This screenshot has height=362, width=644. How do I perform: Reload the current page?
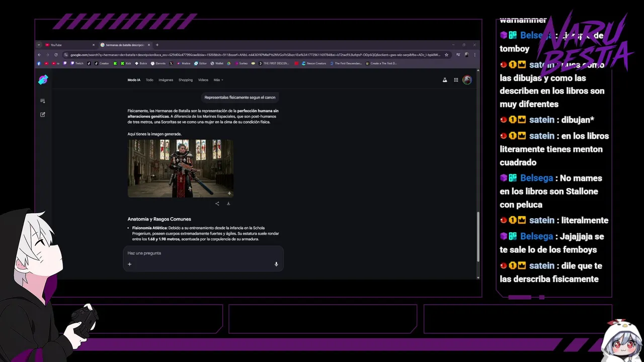tap(56, 55)
